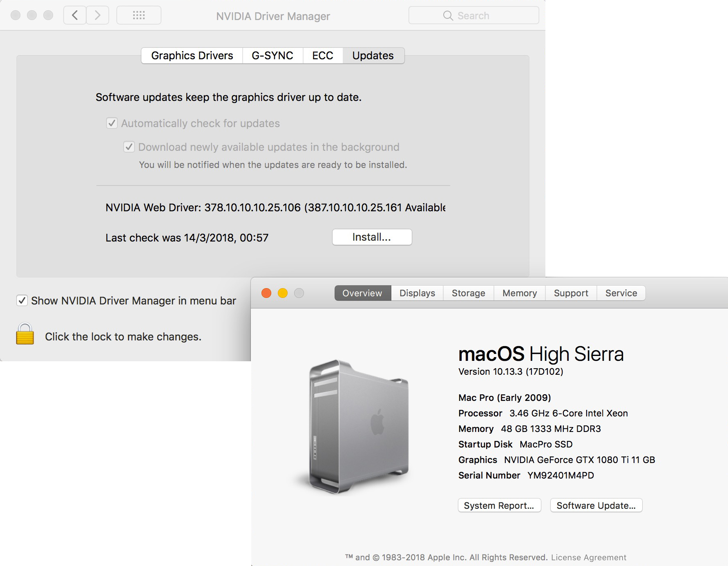The height and width of the screenshot is (566, 728).
Task: Switch to the G-SYNC tab
Action: [272, 56]
